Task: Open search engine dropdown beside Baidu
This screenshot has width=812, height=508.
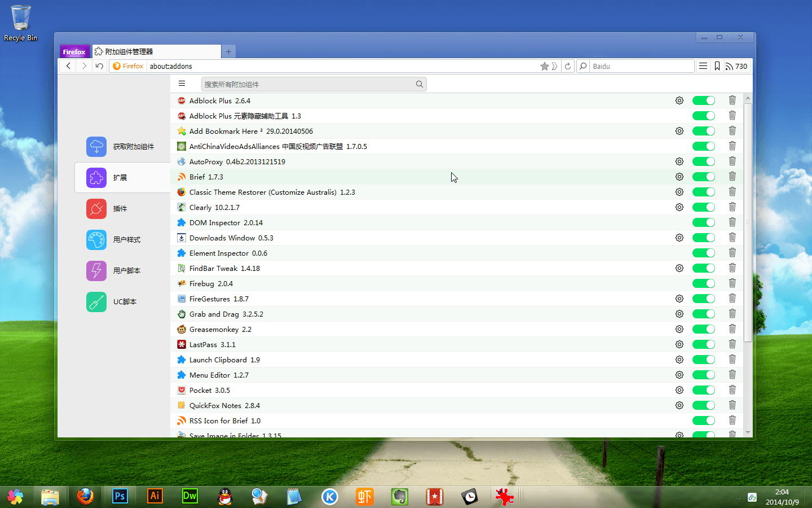Action: [x=584, y=66]
